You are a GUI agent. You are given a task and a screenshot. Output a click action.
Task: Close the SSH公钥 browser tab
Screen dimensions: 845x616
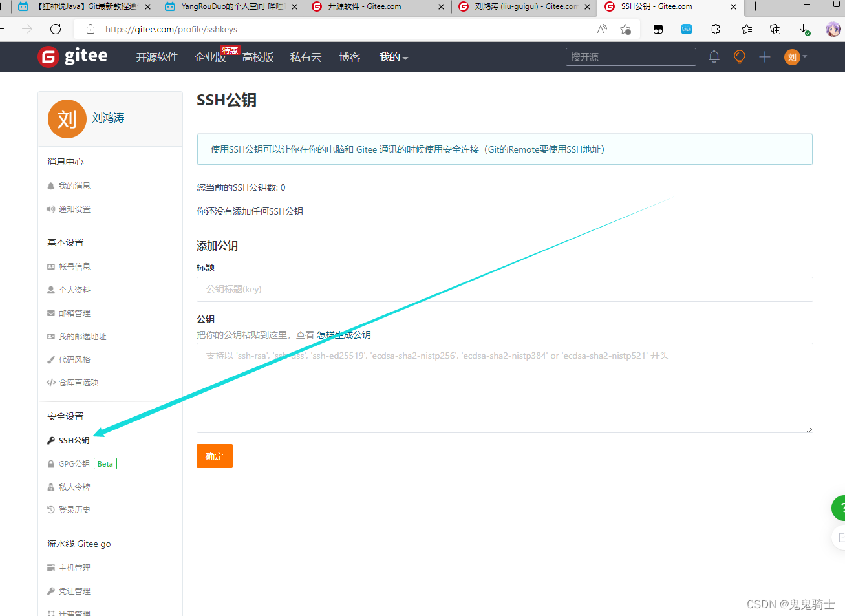point(733,6)
